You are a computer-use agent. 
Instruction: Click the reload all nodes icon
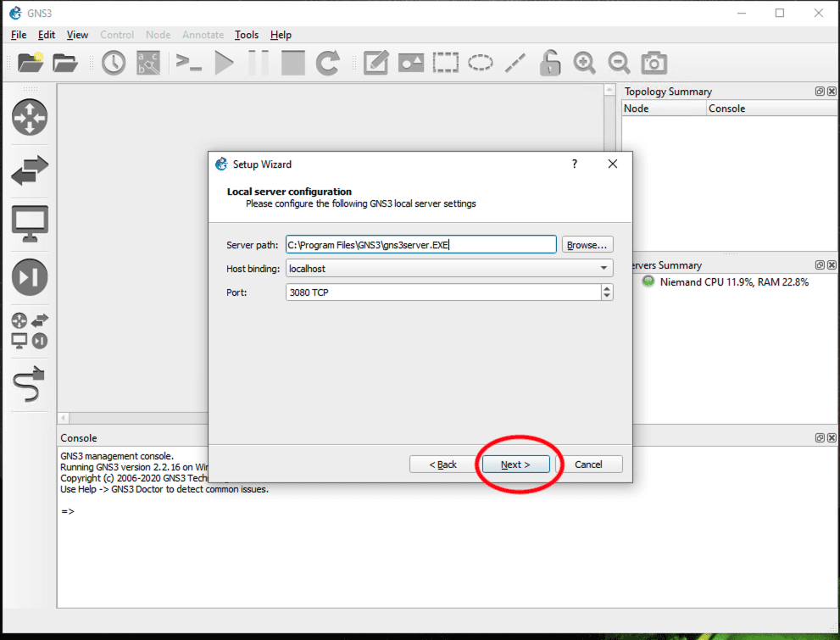328,63
